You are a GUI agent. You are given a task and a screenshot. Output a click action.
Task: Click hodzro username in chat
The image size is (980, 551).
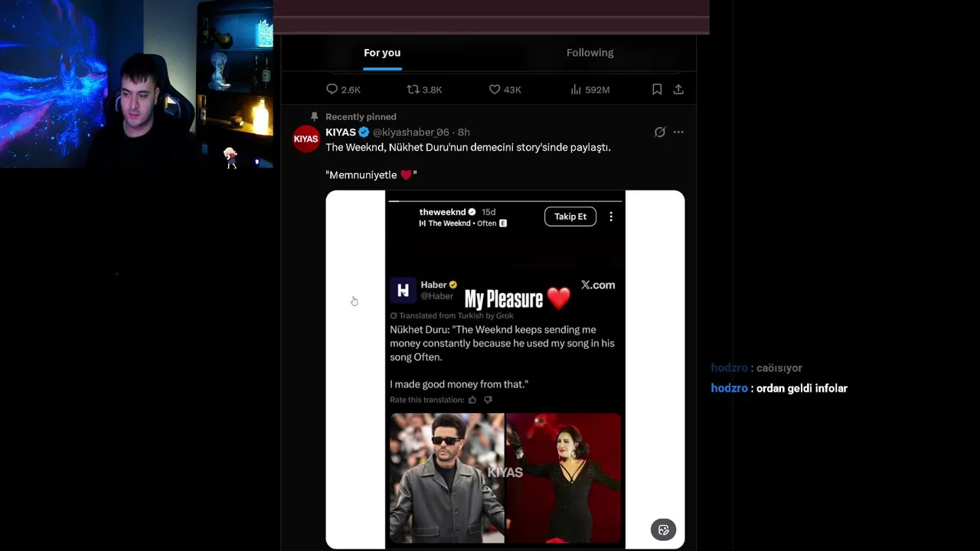tap(729, 389)
